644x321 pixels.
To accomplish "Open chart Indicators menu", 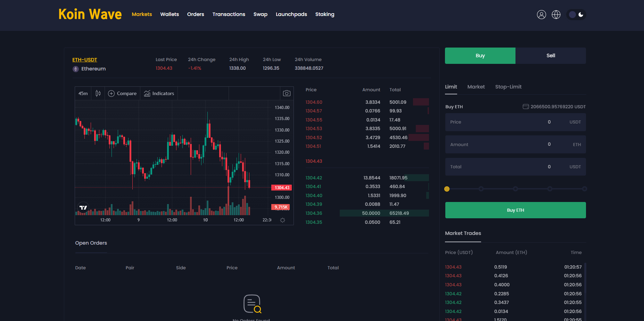I will tap(159, 93).
